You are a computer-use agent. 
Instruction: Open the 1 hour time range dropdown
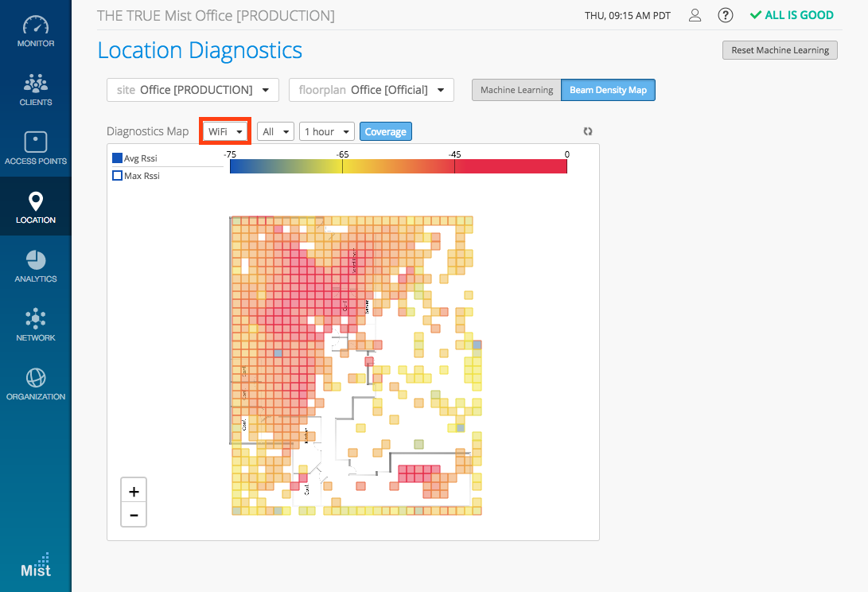pyautogui.click(x=326, y=131)
